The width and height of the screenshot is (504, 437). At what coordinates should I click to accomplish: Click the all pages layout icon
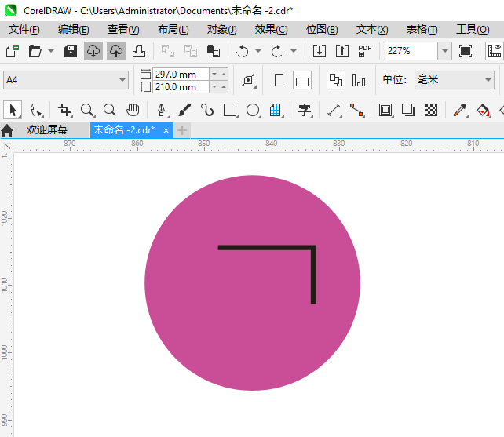click(336, 80)
